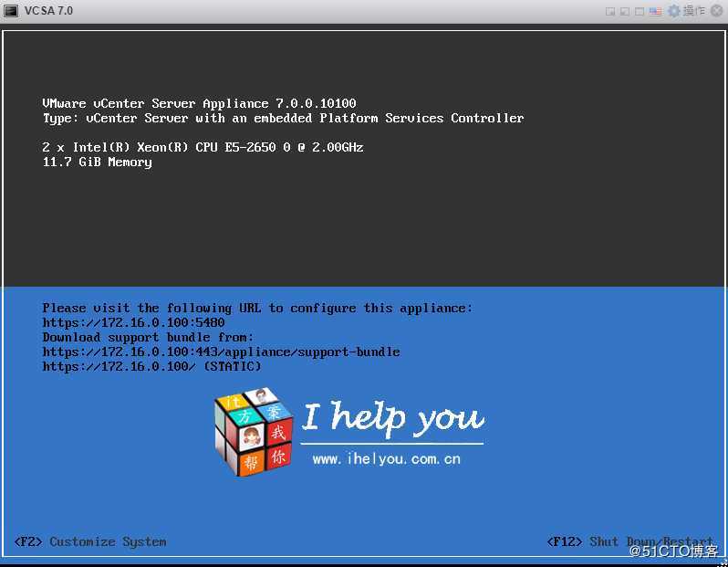Click the VCSA 7.0 window title text
The width and height of the screenshot is (728, 567).
tap(48, 11)
